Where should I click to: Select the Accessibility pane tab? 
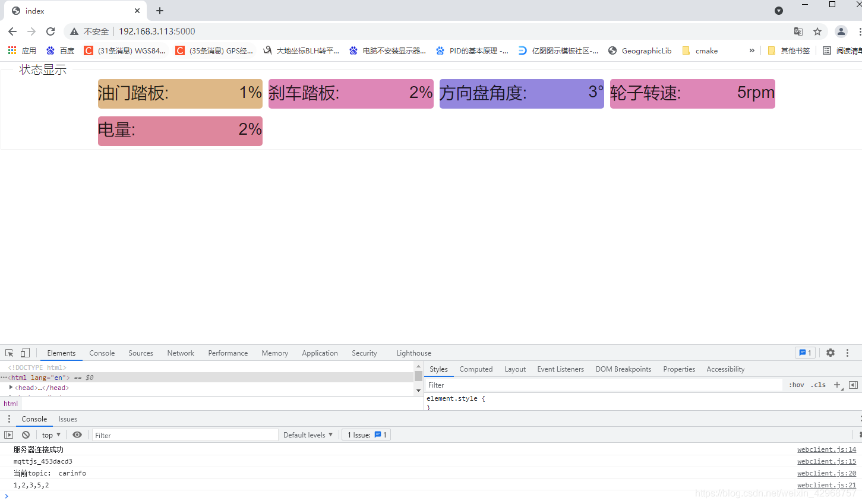[x=725, y=369]
